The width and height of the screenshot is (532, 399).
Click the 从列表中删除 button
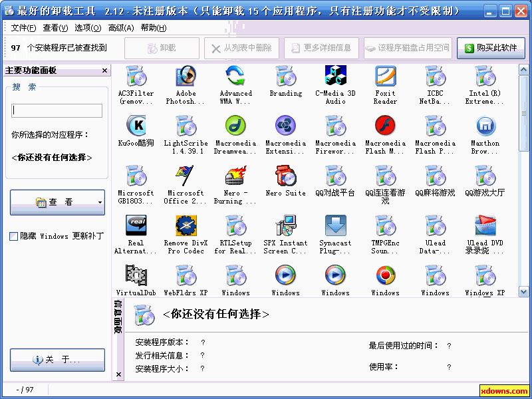coord(241,48)
